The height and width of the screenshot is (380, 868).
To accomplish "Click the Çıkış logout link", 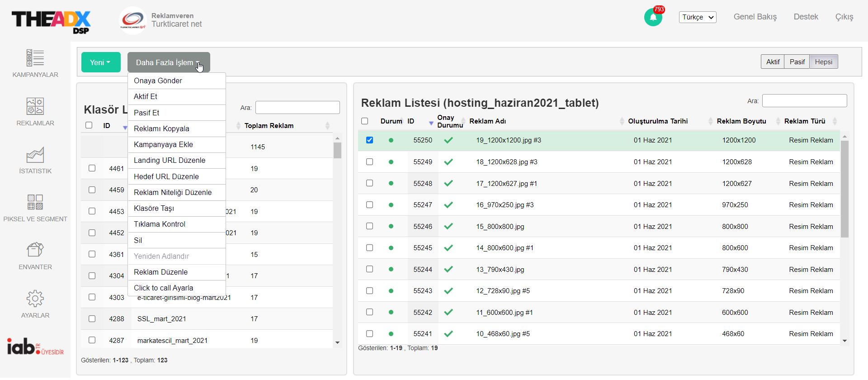I will pos(844,17).
